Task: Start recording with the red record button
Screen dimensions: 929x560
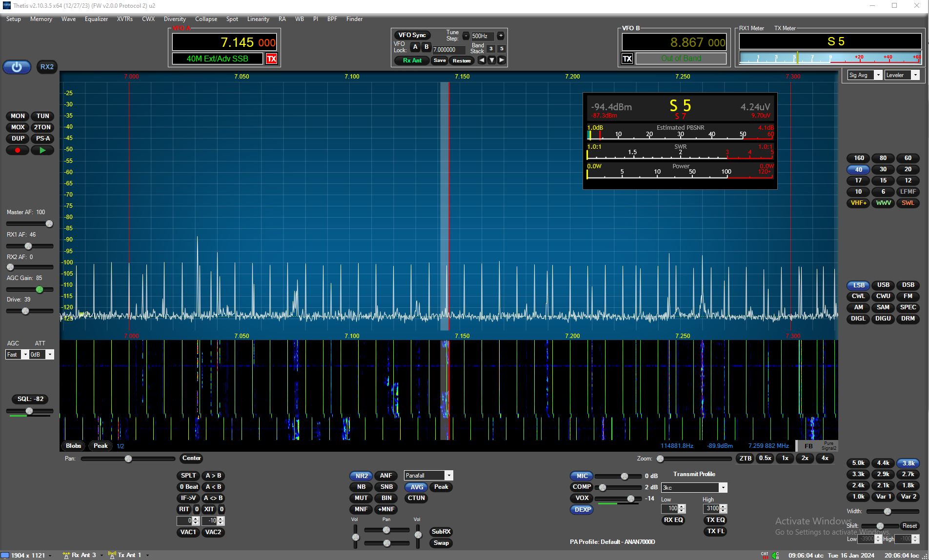Action: 18,150
